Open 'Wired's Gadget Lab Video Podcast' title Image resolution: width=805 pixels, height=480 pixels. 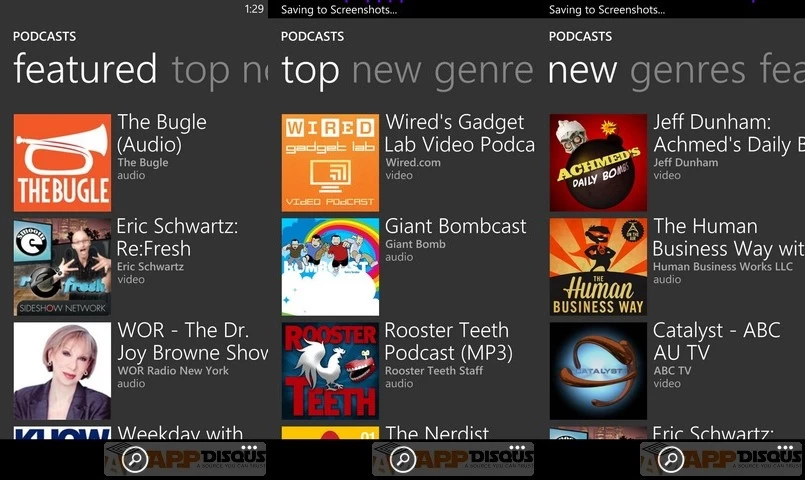460,133
